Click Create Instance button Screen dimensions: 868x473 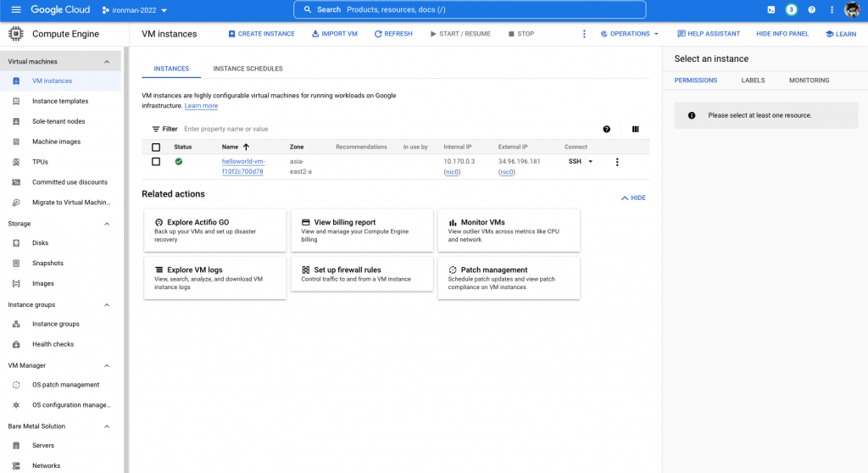pos(261,34)
